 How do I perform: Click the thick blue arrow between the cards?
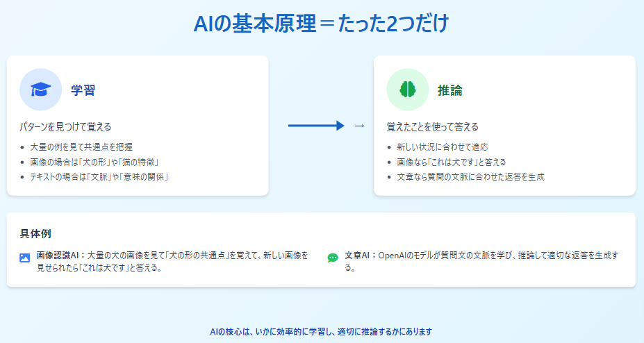click(x=316, y=126)
